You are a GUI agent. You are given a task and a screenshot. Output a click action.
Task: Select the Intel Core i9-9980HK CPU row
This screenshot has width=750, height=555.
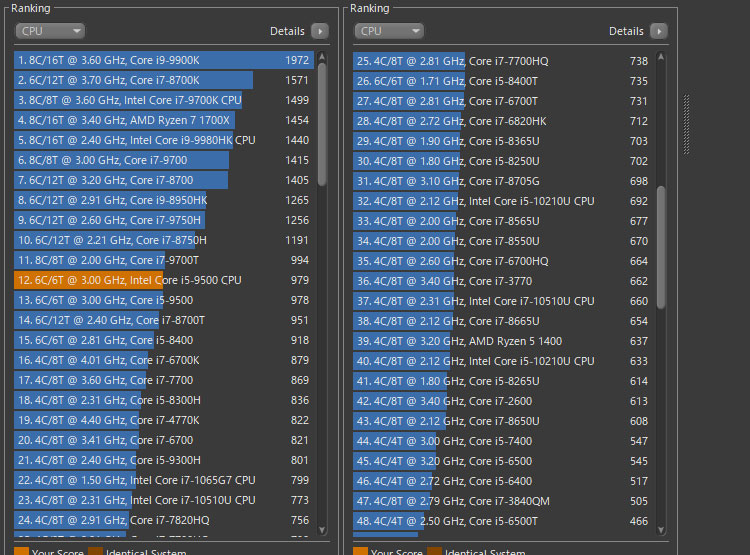point(164,140)
